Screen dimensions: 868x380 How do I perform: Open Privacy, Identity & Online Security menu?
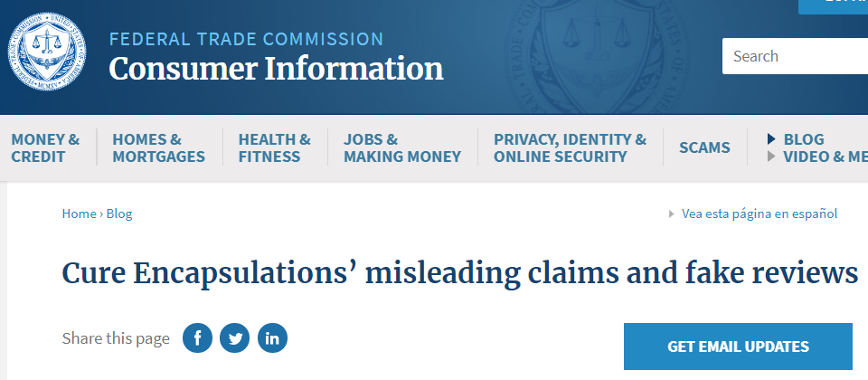point(570,147)
